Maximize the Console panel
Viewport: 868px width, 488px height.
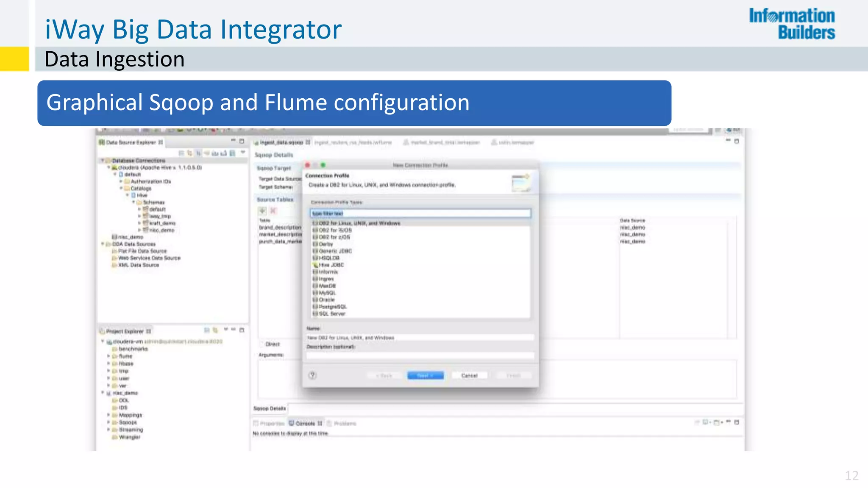click(737, 422)
